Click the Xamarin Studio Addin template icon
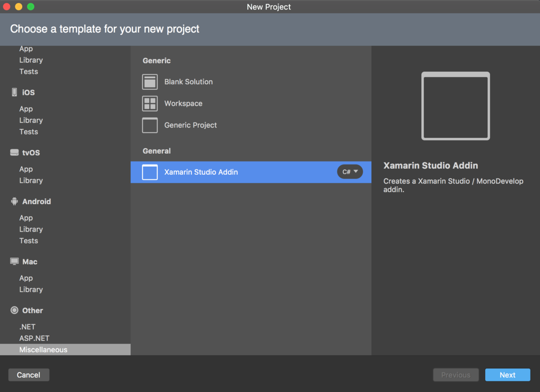The width and height of the screenshot is (540, 392). pyautogui.click(x=150, y=172)
